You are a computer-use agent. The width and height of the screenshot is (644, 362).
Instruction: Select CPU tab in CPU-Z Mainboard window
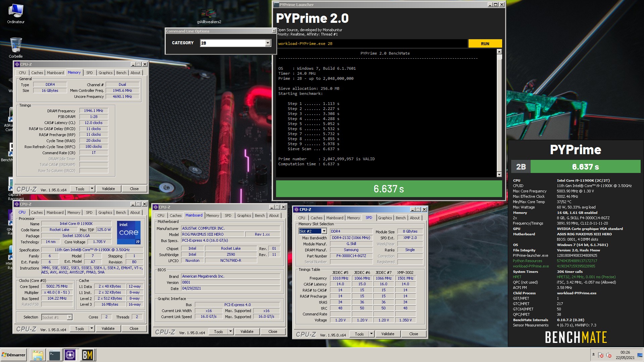(x=161, y=216)
